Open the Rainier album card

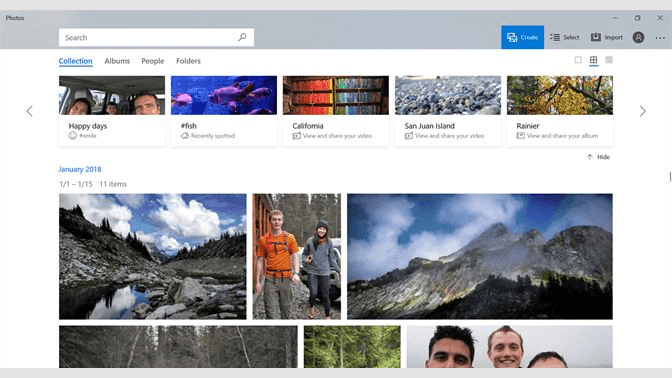[560, 111]
